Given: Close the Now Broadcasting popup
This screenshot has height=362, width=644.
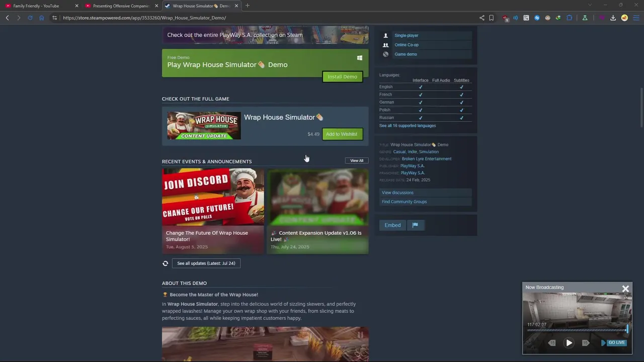Looking at the screenshot, I should (625, 289).
